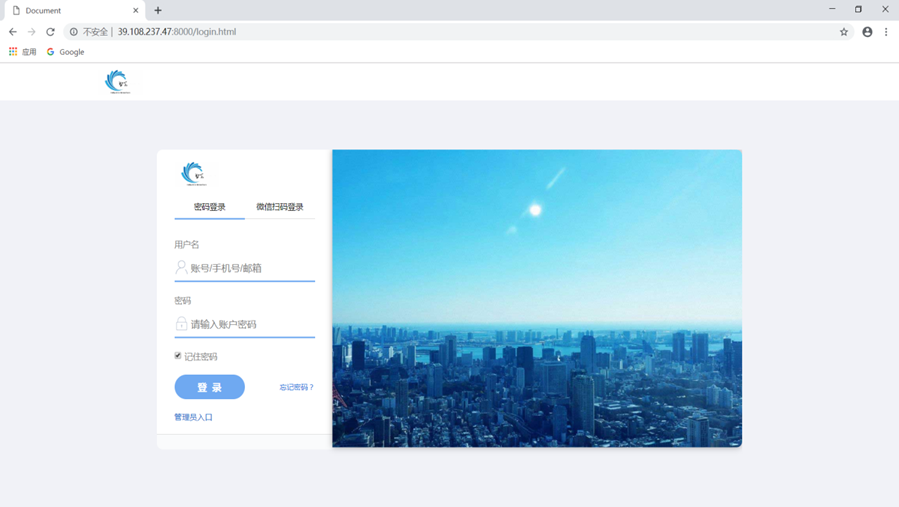Bookmark this page with the star icon
899x507 pixels.
tap(843, 32)
